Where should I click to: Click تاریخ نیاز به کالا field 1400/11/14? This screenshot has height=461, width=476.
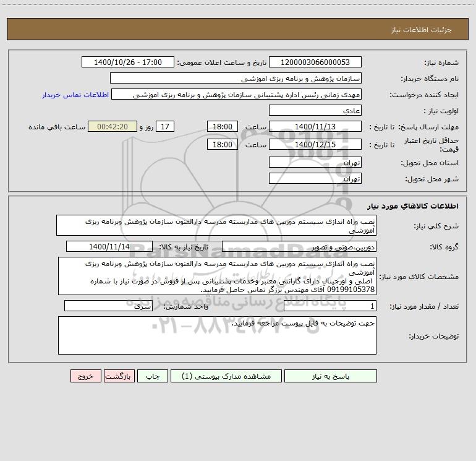pos(109,246)
